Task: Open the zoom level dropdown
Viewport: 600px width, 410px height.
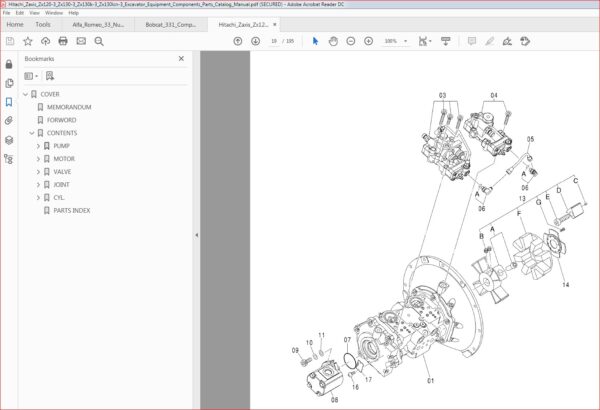Action: [x=406, y=41]
